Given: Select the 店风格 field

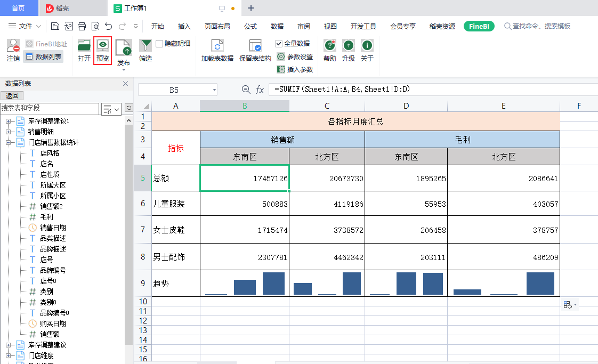Looking at the screenshot, I should pyautogui.click(x=50, y=153).
